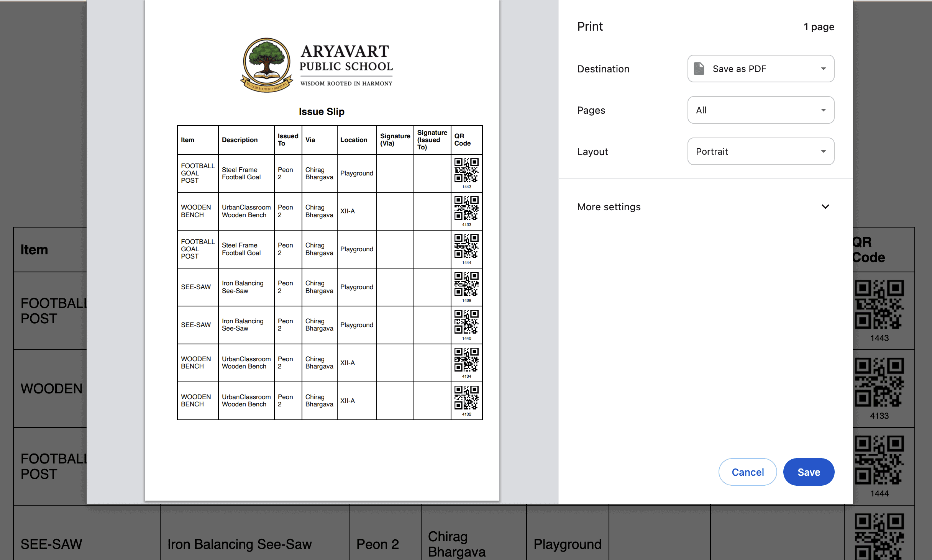932x560 pixels.
Task: Click the Issue Slip heading in preview
Action: [x=322, y=111]
